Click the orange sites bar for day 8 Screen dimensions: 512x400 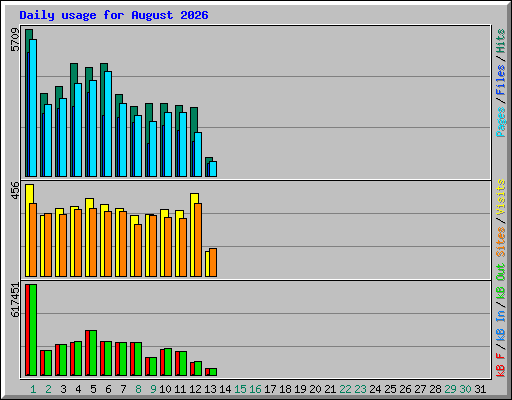[138, 250]
